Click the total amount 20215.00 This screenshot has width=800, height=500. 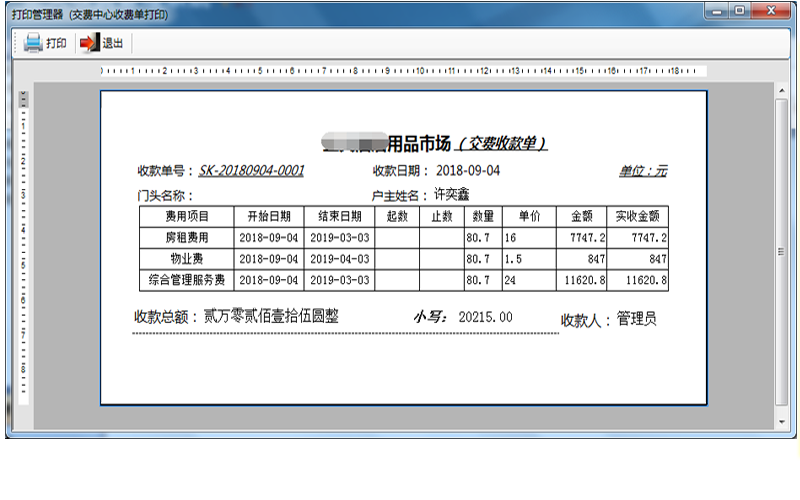[485, 317]
